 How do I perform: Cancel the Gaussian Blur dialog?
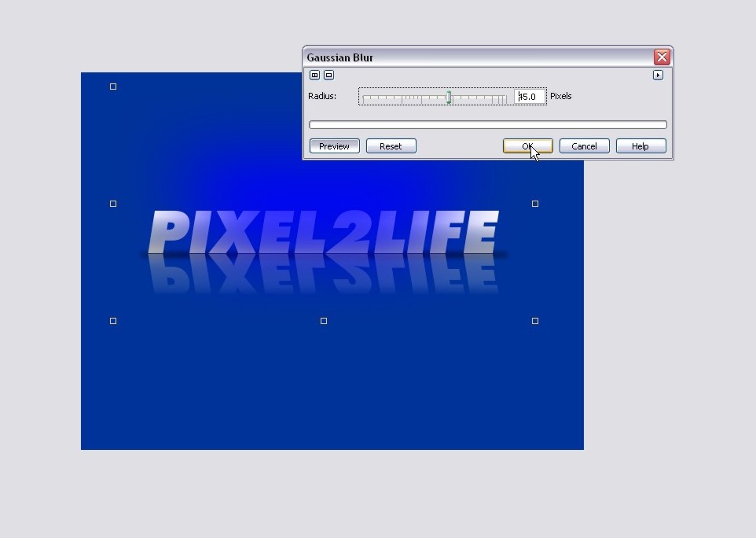pyautogui.click(x=584, y=146)
